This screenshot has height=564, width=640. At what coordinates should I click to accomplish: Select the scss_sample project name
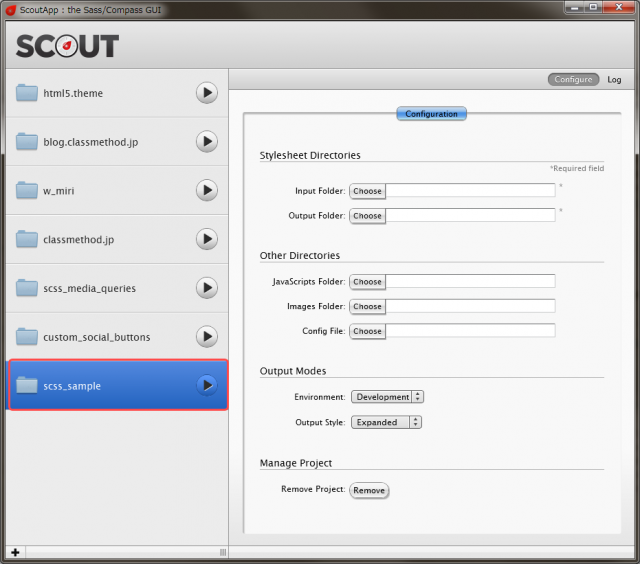pos(72,386)
